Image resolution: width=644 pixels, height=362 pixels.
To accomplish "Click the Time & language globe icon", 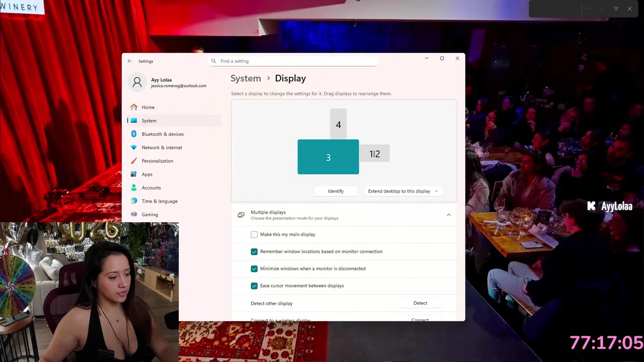I will coord(134,201).
